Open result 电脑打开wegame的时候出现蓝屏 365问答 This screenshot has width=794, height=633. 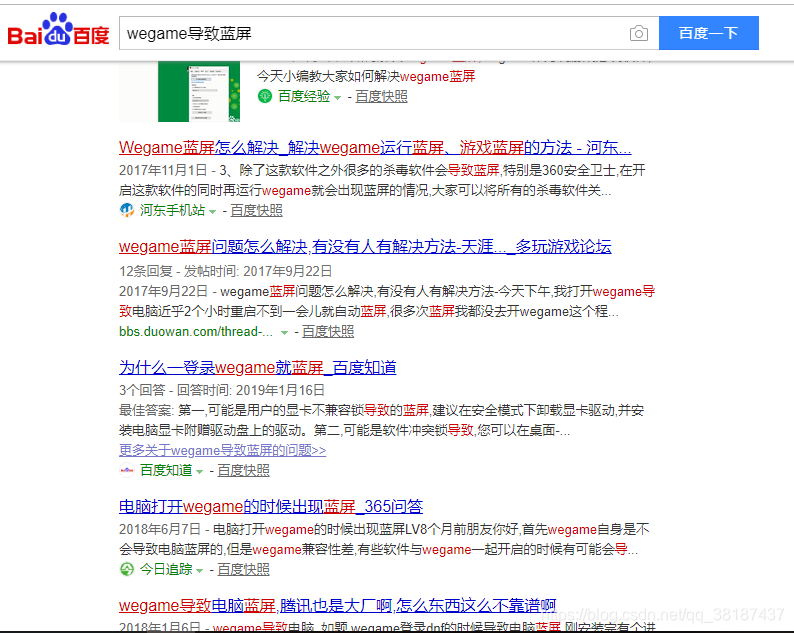click(x=271, y=506)
